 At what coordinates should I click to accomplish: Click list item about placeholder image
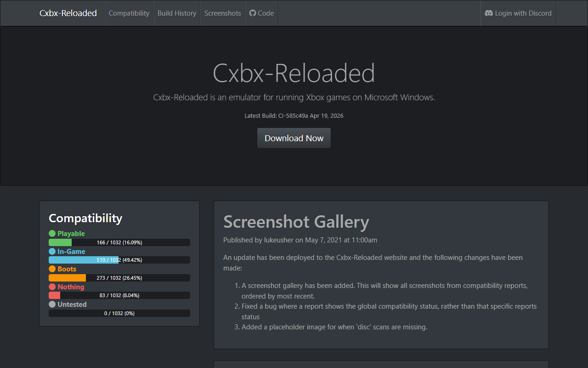pyautogui.click(x=334, y=327)
